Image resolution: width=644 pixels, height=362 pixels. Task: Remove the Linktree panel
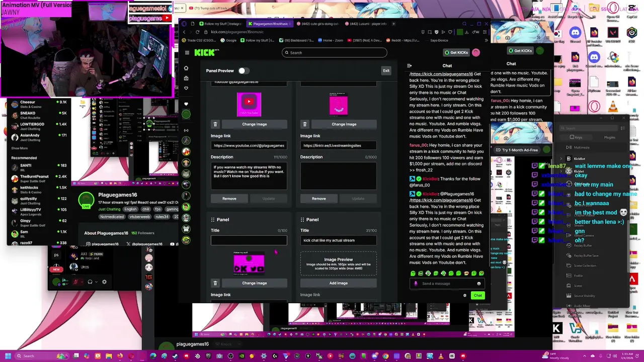point(319,199)
